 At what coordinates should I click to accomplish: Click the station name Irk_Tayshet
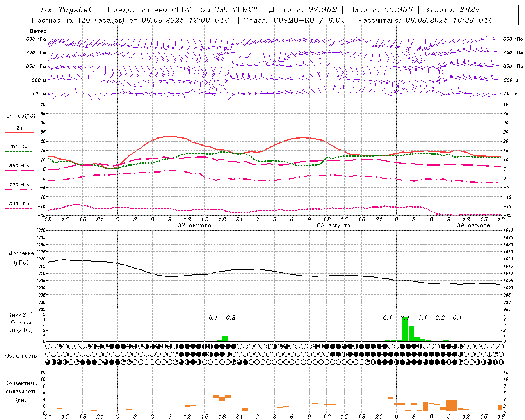[x=66, y=10]
